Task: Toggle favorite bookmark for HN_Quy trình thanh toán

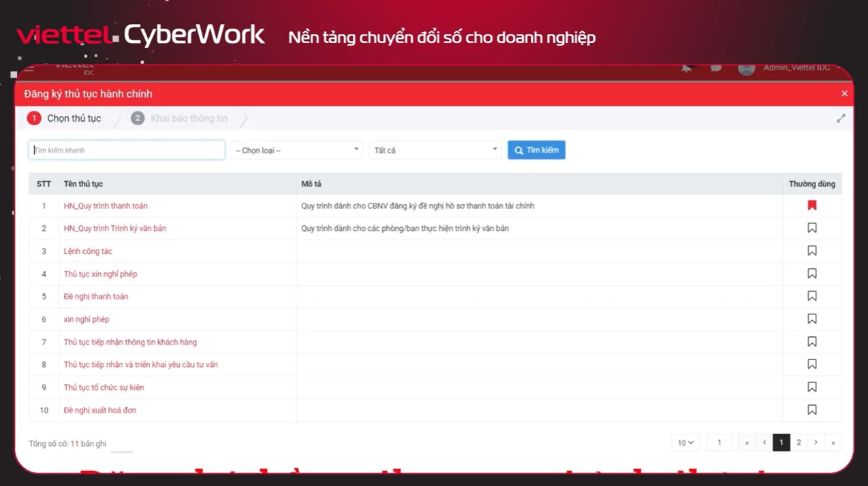Action: point(811,206)
